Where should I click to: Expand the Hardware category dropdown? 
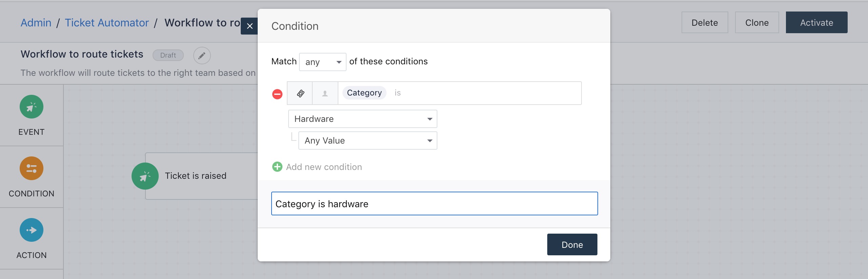pyautogui.click(x=362, y=119)
